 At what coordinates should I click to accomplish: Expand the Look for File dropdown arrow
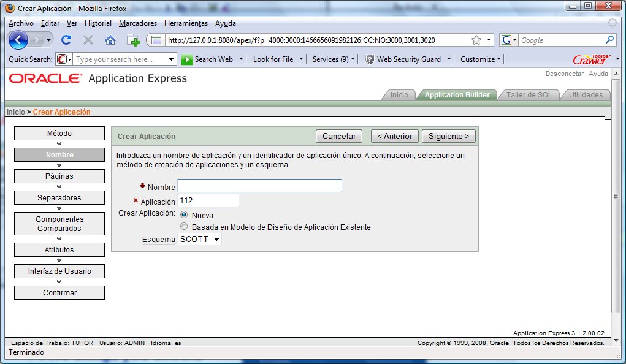tap(301, 59)
